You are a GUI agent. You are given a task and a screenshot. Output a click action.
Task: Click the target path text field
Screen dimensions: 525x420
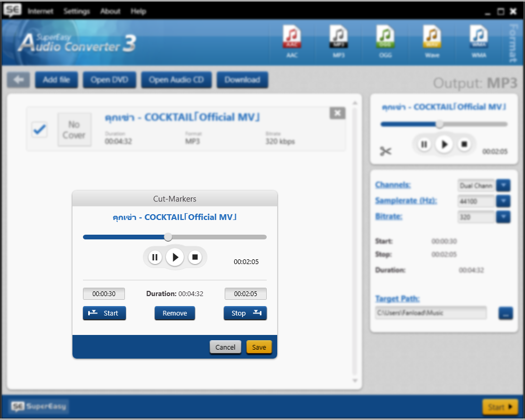pyautogui.click(x=431, y=313)
